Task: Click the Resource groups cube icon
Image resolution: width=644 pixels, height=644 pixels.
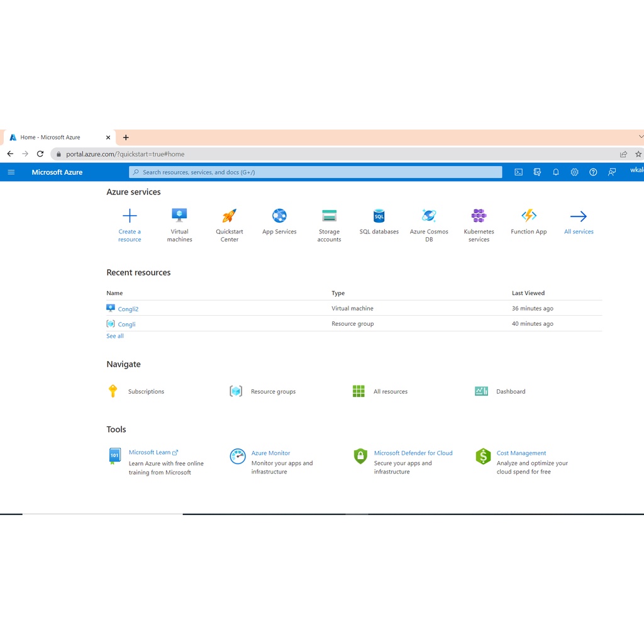Action: 236,391
